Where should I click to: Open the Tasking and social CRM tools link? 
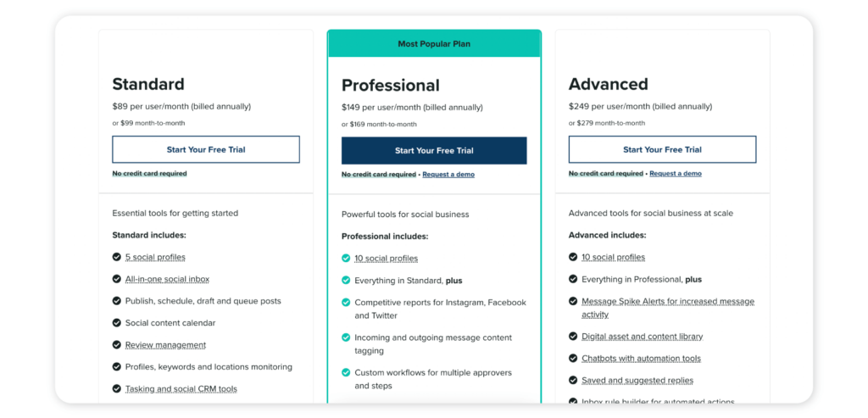181,388
